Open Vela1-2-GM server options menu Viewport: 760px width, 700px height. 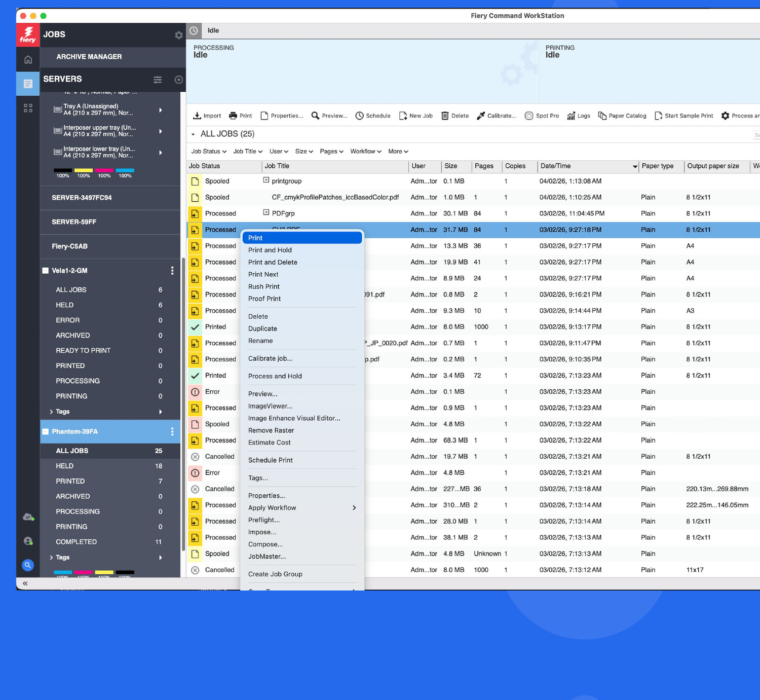coord(172,271)
